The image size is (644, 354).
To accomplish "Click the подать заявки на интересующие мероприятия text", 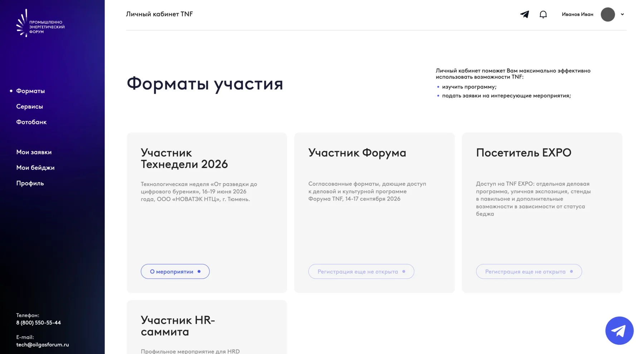I will click(x=506, y=96).
